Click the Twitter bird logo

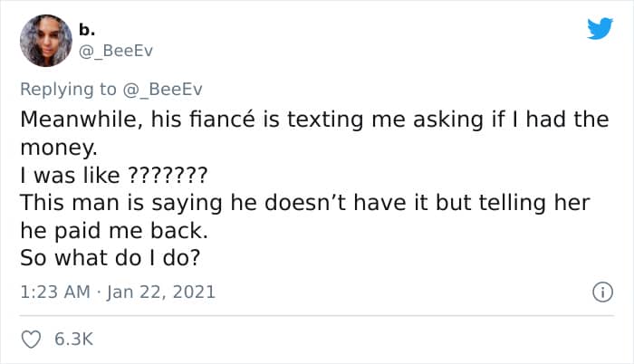pos(600,29)
